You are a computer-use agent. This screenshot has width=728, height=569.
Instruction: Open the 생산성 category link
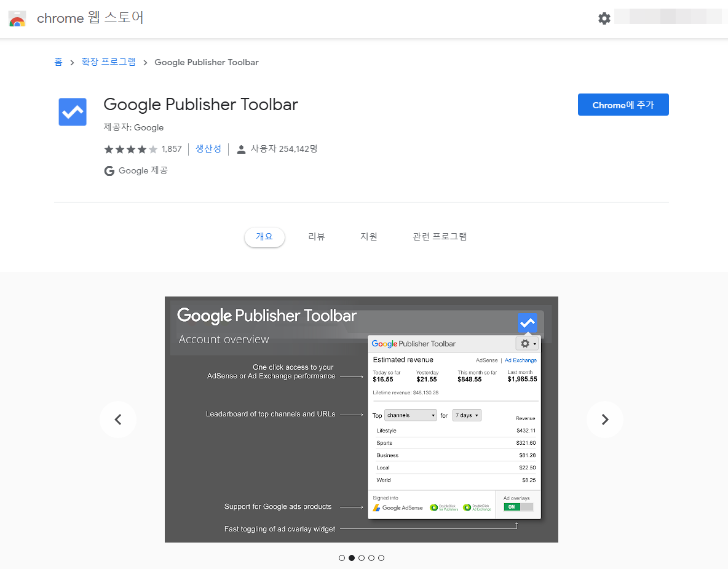pos(208,149)
